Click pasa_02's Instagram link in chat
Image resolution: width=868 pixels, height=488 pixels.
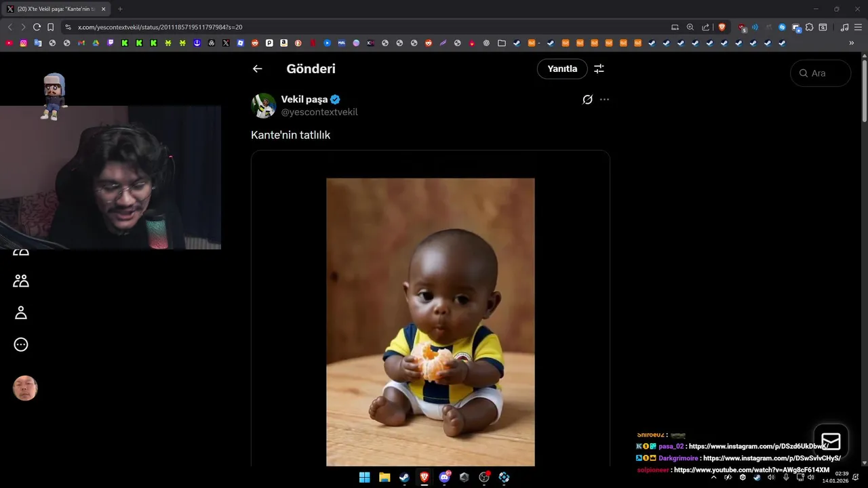click(x=758, y=446)
